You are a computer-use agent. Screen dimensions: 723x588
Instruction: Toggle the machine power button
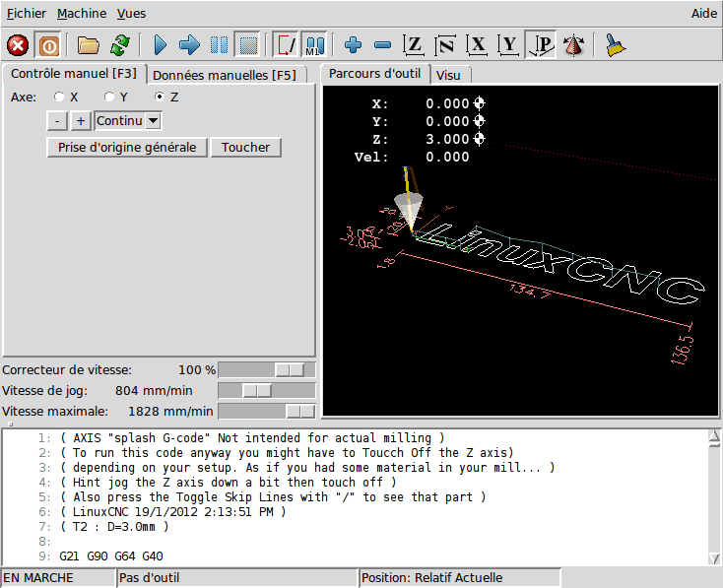[47, 45]
